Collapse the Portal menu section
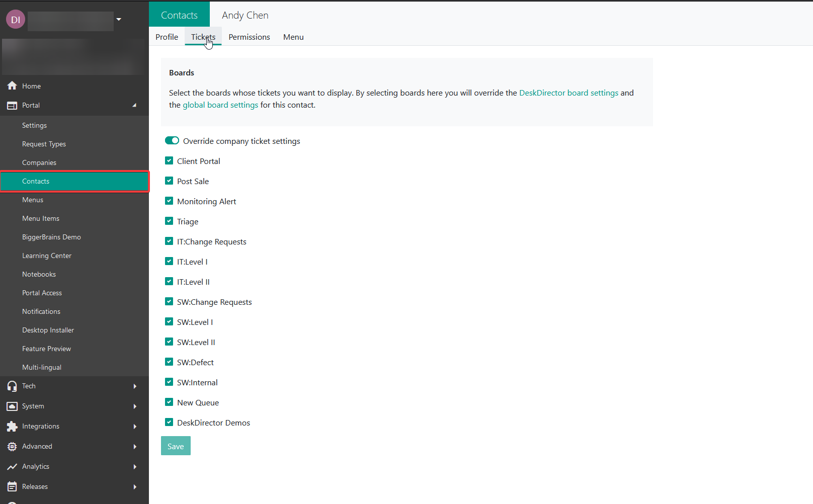This screenshot has width=813, height=504. [134, 106]
